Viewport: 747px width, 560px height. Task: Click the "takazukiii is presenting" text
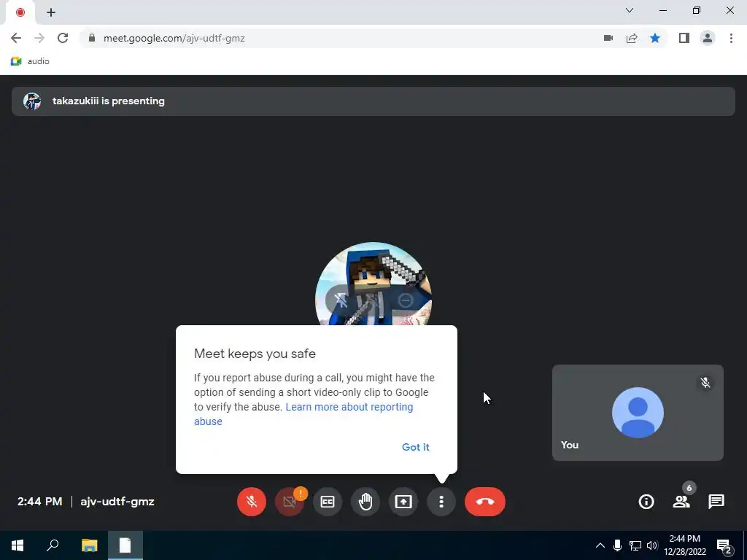point(109,101)
